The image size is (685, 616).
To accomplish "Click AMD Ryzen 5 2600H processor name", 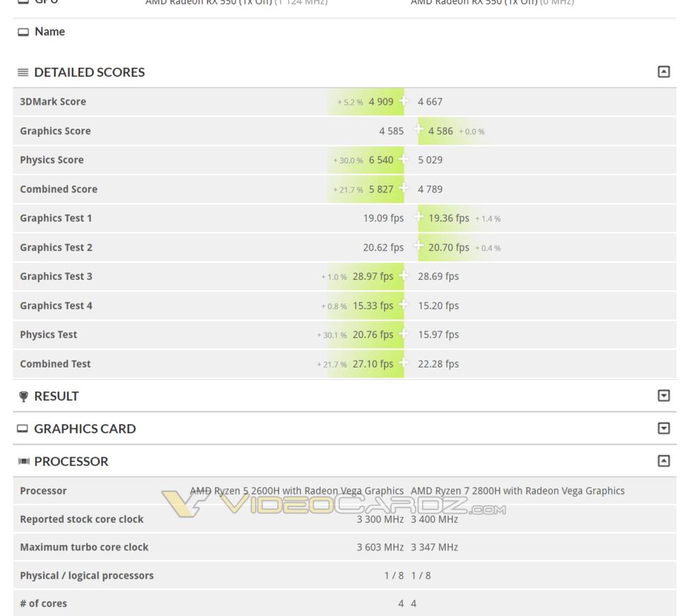I will pyautogui.click(x=297, y=491).
